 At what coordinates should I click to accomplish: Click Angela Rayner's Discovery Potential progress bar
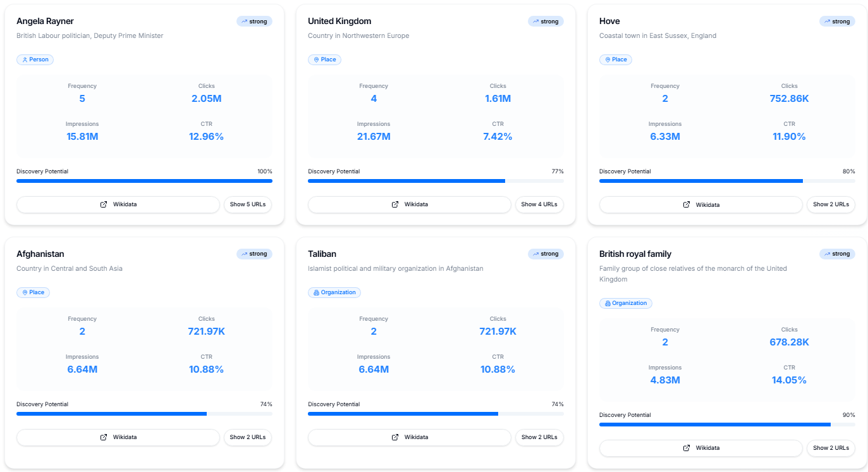point(145,181)
